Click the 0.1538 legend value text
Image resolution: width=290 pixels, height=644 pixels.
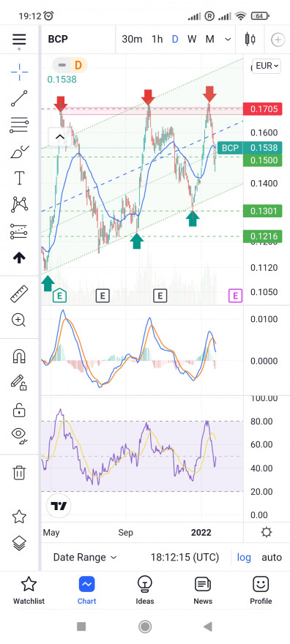[x=62, y=80]
